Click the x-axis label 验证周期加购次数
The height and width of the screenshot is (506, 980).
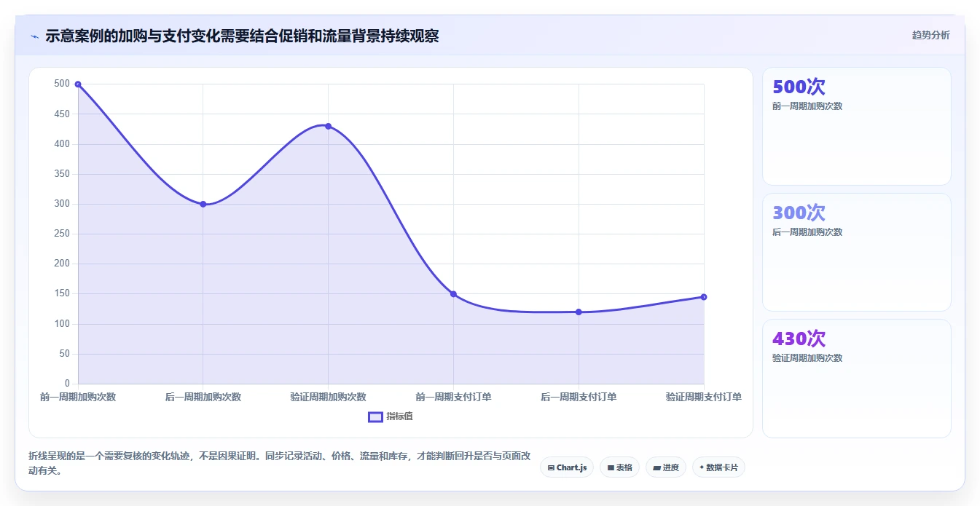click(328, 397)
